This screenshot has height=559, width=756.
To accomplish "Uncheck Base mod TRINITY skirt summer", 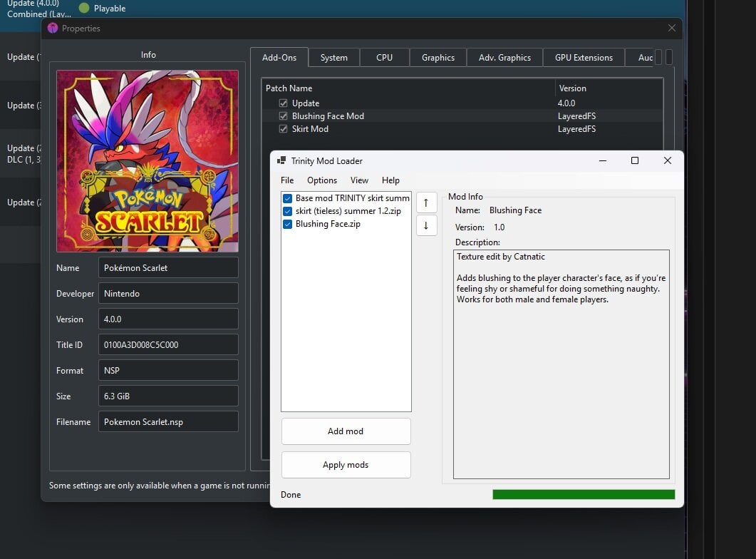I will (287, 198).
